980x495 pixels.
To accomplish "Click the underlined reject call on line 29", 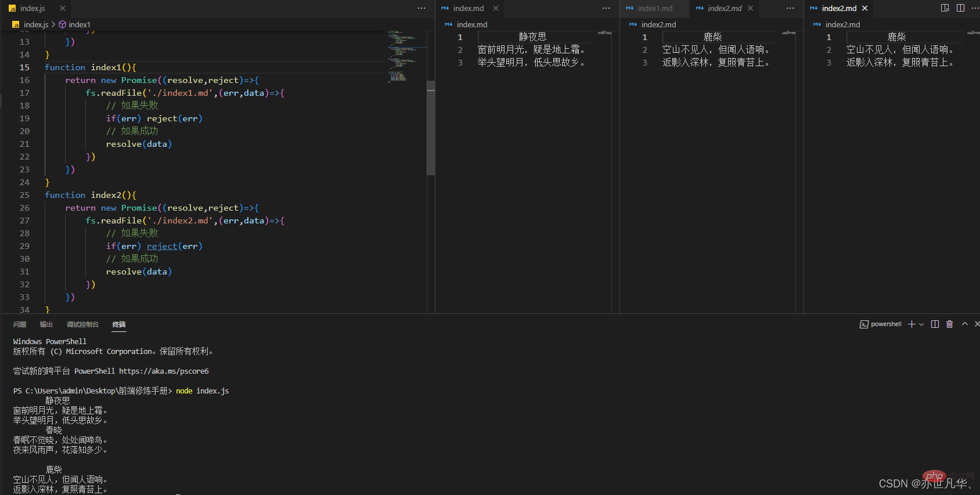I will point(162,246).
